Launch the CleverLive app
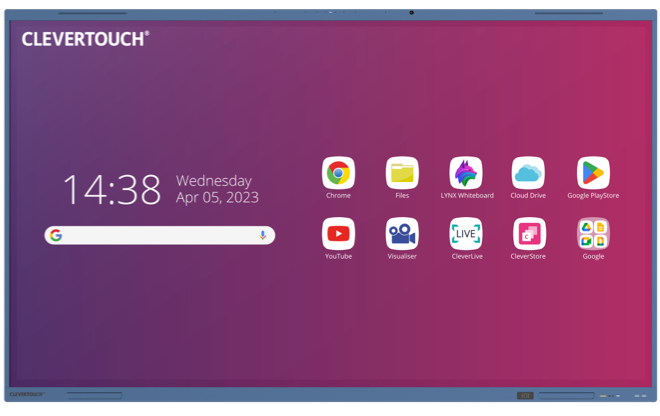The height and width of the screenshot is (416, 660). coord(466,234)
